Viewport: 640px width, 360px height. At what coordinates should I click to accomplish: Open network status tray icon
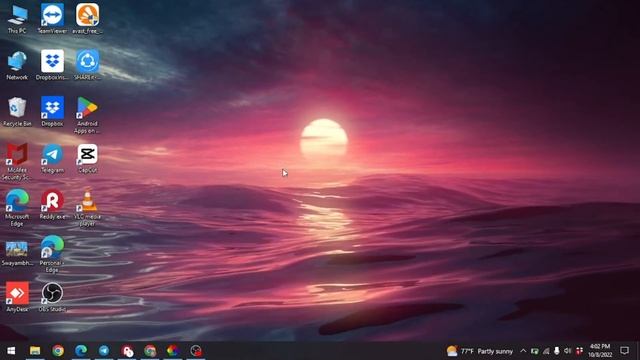click(x=546, y=351)
